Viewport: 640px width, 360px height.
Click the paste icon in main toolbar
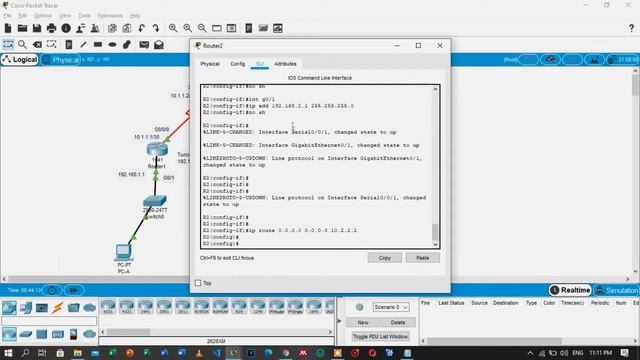(x=127, y=28)
